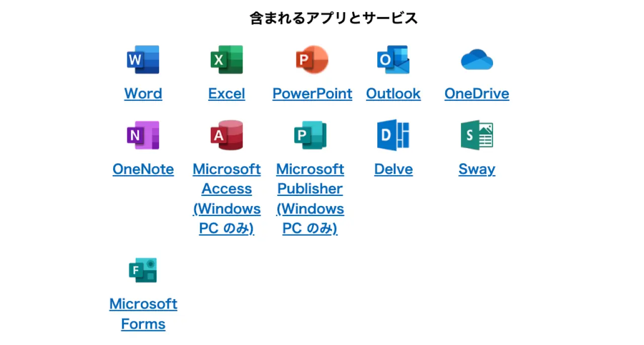Follow the OneDrive link
Screen dimensions: 644x345
[477, 94]
